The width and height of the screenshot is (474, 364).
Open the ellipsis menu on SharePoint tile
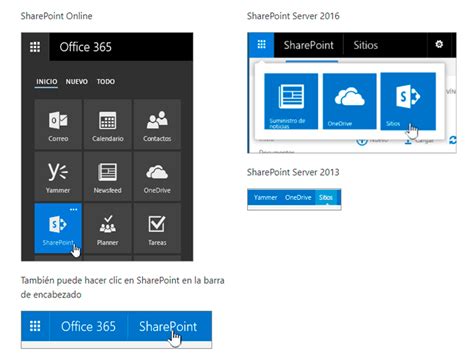pyautogui.click(x=73, y=209)
